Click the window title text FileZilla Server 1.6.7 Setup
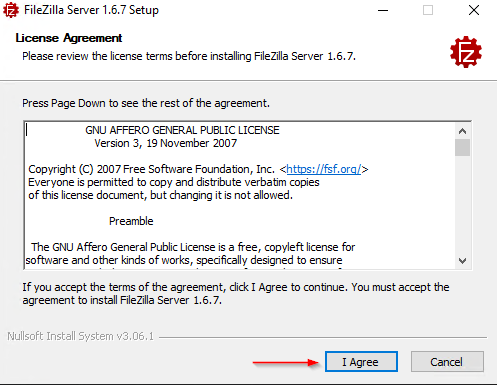Screen dimensions: 497x385 point(91,10)
